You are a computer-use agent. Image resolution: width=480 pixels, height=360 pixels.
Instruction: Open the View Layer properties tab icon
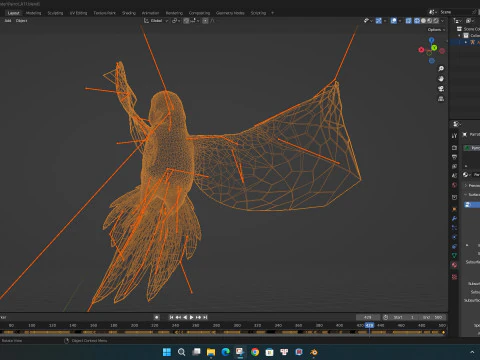(x=454, y=166)
